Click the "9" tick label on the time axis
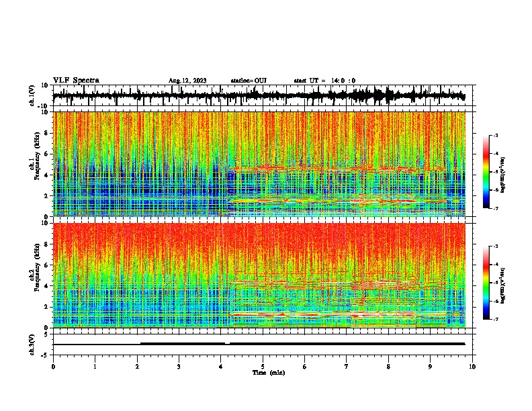This screenshot has width=532, height=411. 430,367
